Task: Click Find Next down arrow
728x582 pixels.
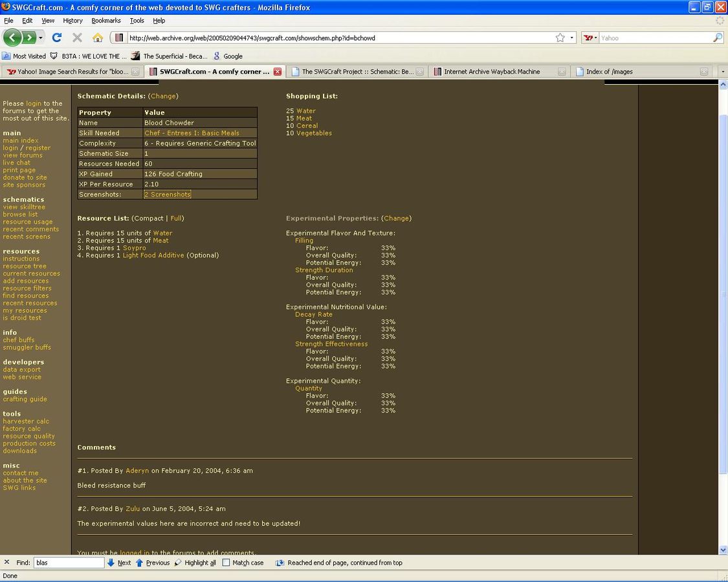Action: (x=111, y=563)
